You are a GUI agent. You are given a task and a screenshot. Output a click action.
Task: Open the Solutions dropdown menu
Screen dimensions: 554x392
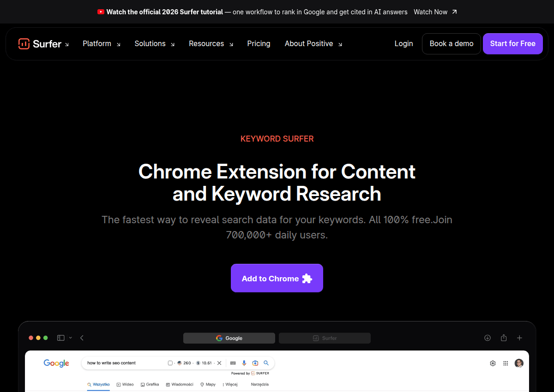pos(155,44)
